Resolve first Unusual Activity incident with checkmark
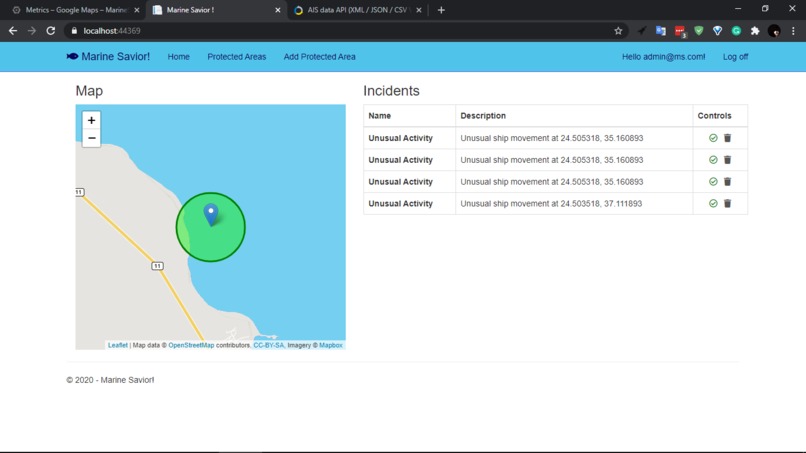The image size is (806, 453). pyautogui.click(x=713, y=138)
